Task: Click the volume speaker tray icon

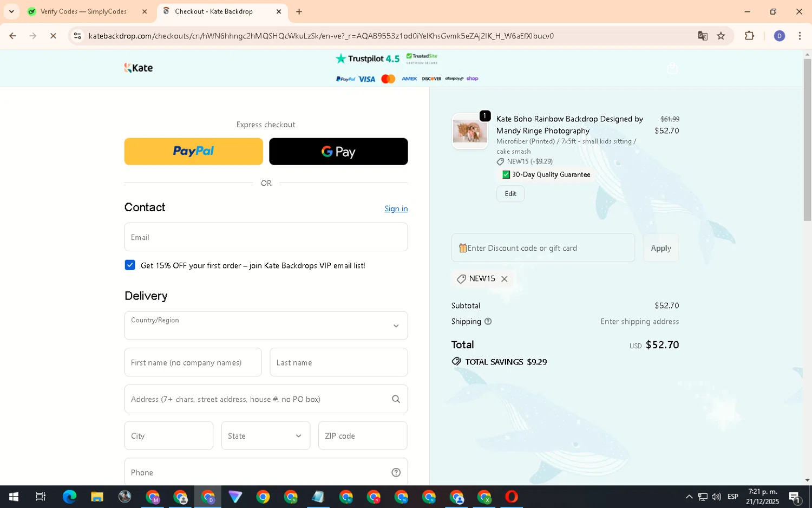Action: click(717, 497)
